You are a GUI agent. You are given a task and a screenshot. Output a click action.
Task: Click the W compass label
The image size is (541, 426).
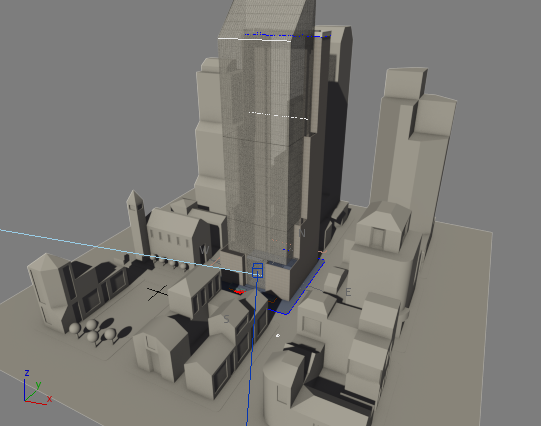click(205, 250)
